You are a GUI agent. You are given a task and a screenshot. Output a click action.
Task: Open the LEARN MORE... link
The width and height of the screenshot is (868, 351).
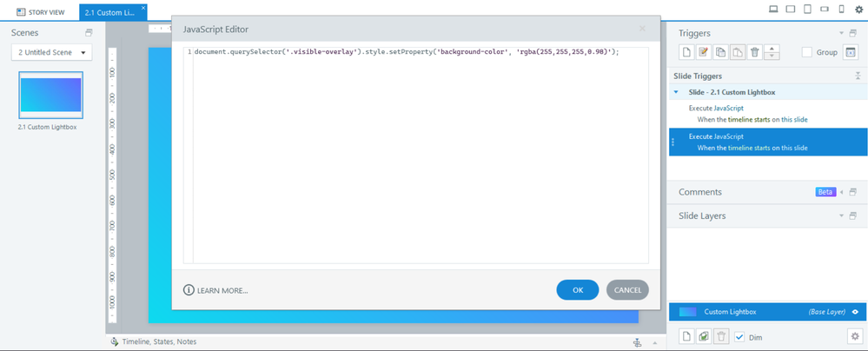pos(222,290)
